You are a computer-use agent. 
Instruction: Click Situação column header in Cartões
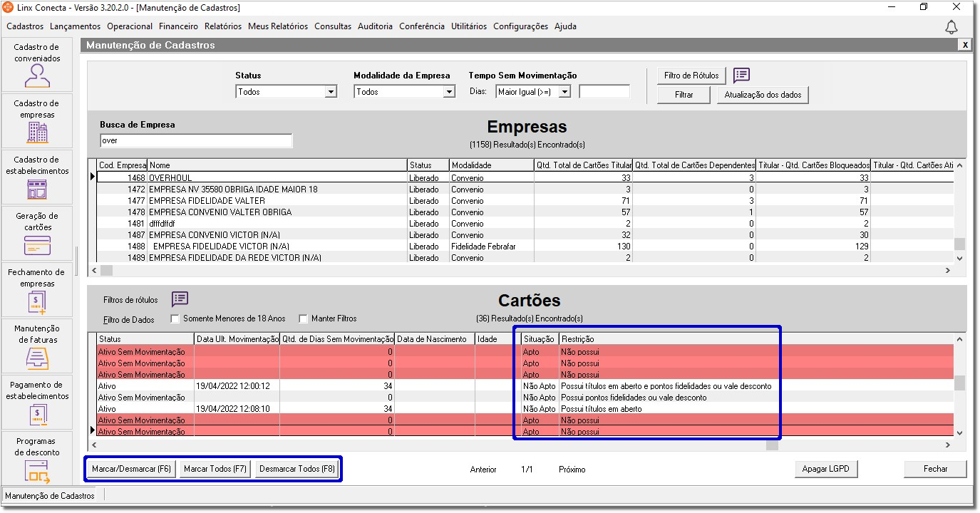(540, 339)
